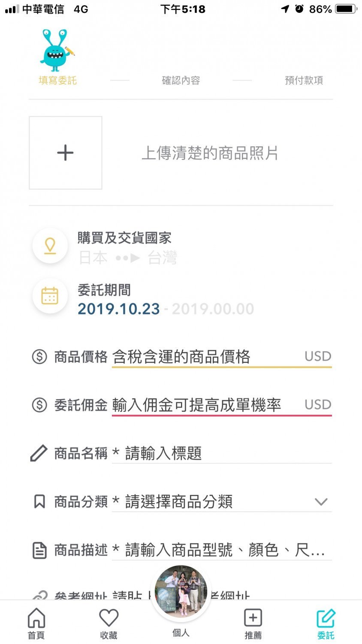362x644 pixels.
Task: Switch to the 確認內容 step
Action: click(181, 80)
